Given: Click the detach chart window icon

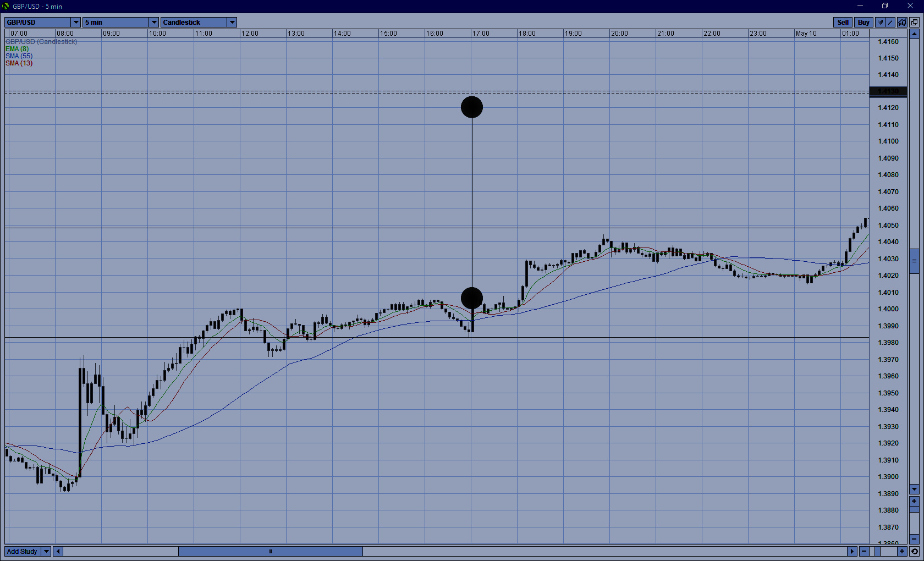Looking at the screenshot, I should (914, 23).
